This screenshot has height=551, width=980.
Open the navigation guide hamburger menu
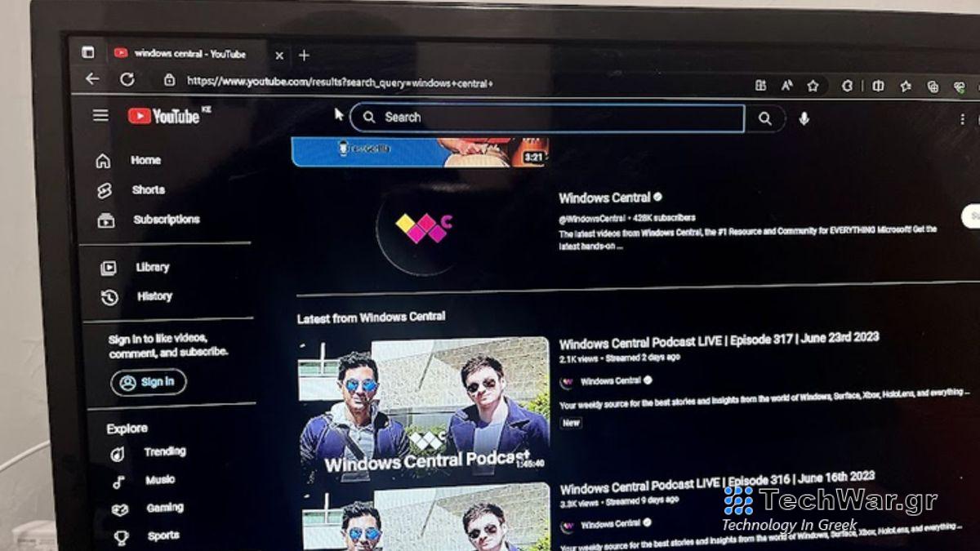pos(100,115)
